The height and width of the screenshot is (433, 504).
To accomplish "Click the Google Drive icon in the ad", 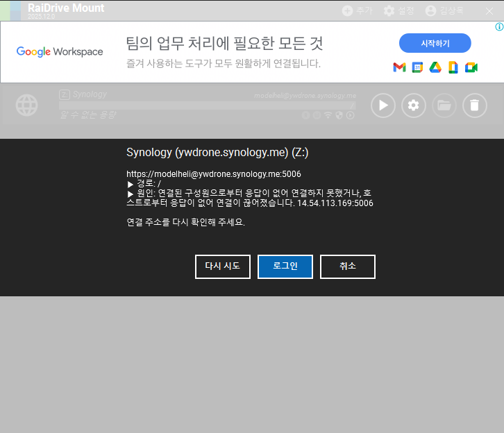I will (435, 67).
